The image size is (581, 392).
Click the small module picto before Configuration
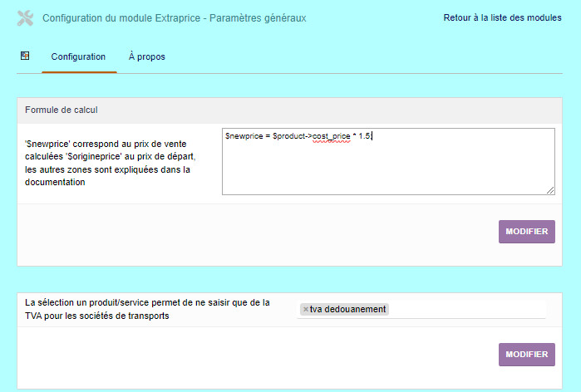pos(25,56)
